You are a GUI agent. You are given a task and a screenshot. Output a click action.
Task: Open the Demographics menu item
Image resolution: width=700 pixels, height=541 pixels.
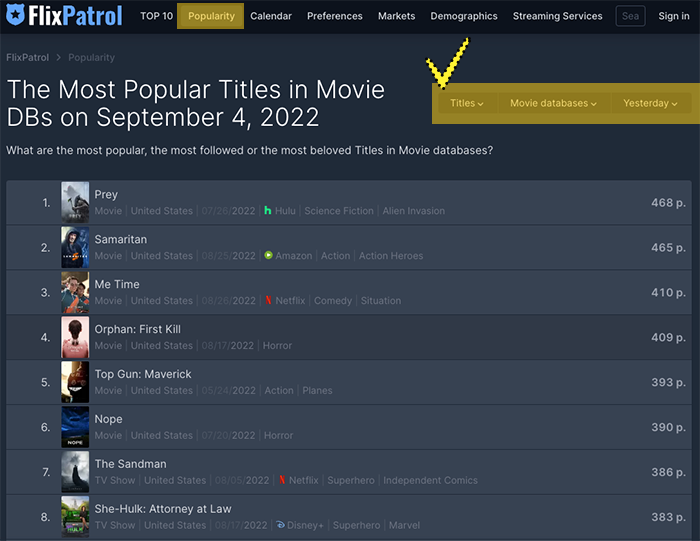(463, 16)
